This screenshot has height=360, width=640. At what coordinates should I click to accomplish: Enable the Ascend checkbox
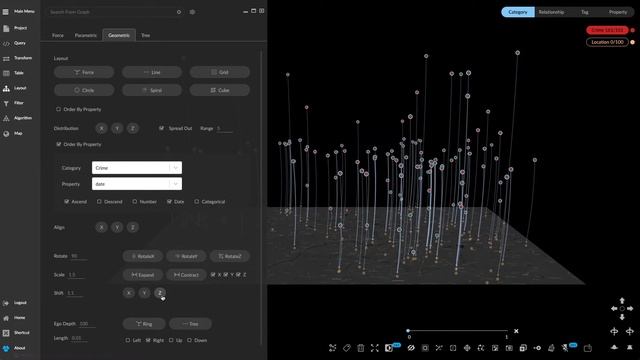tap(67, 202)
